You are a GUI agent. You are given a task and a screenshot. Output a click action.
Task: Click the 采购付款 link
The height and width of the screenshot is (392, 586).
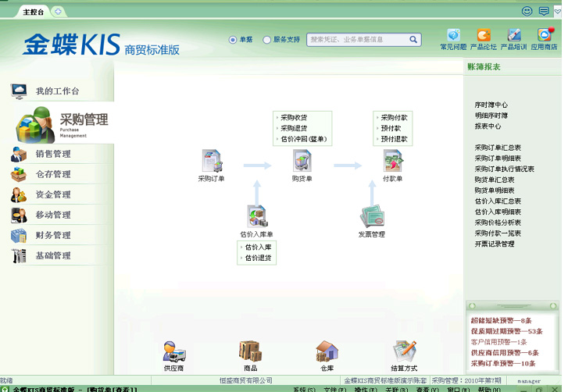tap(394, 118)
